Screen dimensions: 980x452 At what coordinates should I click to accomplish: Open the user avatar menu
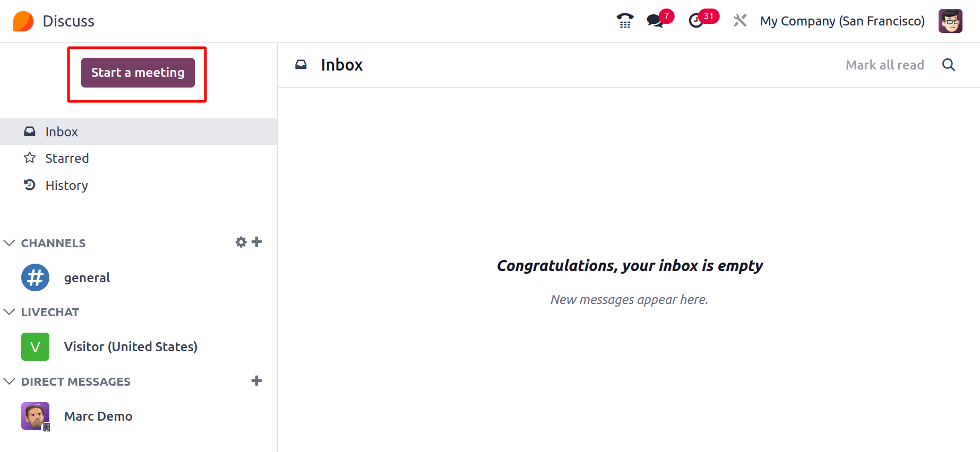(950, 21)
